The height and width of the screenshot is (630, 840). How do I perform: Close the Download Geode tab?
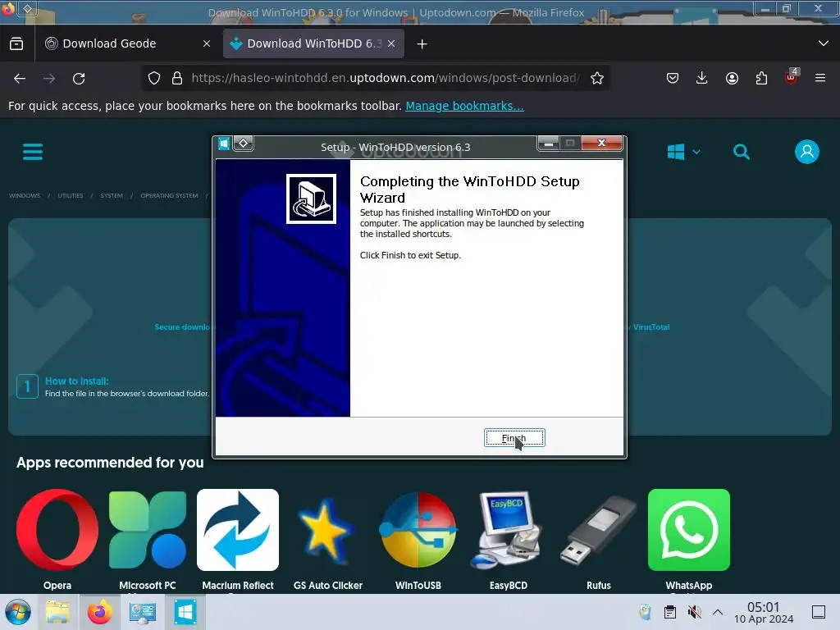pos(206,43)
